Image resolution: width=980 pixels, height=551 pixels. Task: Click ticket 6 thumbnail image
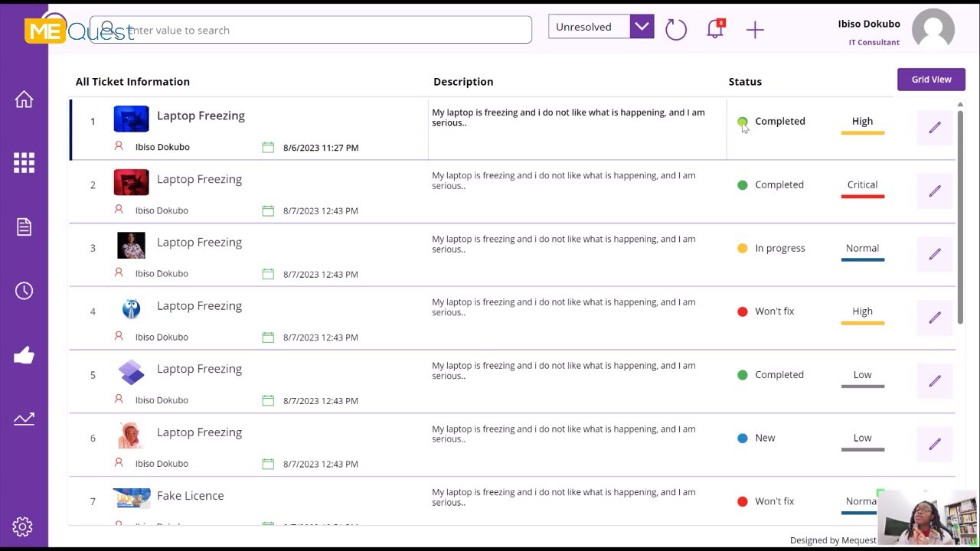point(131,435)
